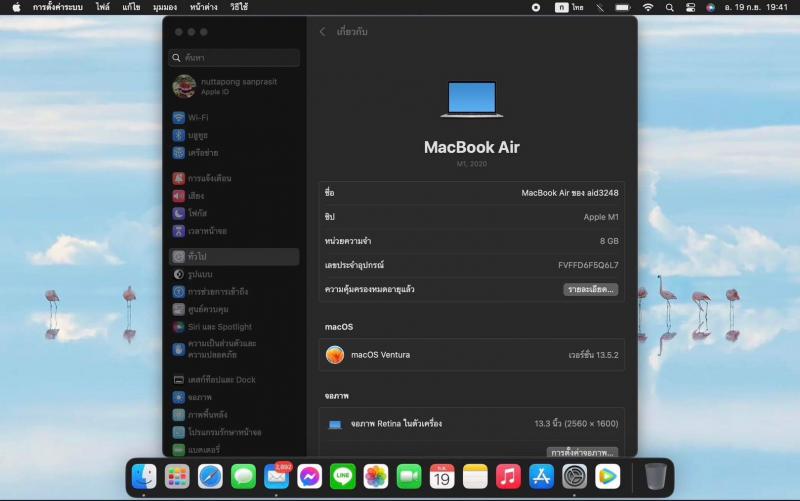Open วิธีใช้ (Help) menu
Image resolution: width=800 pixels, height=501 pixels.
click(239, 7)
